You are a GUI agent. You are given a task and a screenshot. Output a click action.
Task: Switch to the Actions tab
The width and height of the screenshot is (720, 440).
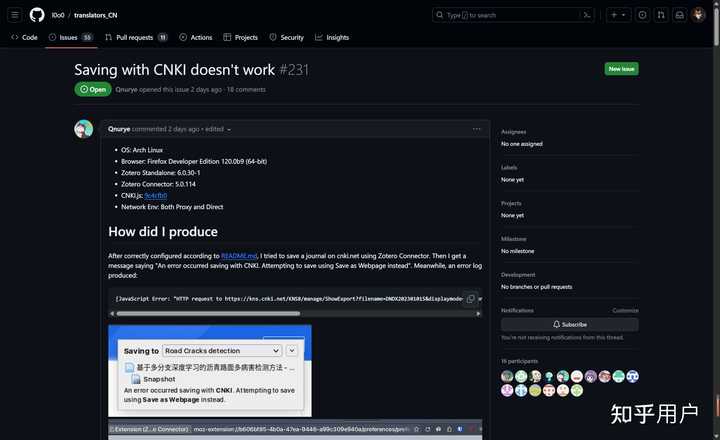[x=196, y=37]
